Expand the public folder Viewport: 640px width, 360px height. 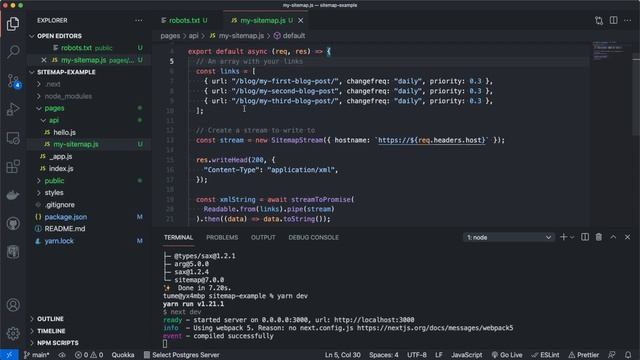[54, 180]
